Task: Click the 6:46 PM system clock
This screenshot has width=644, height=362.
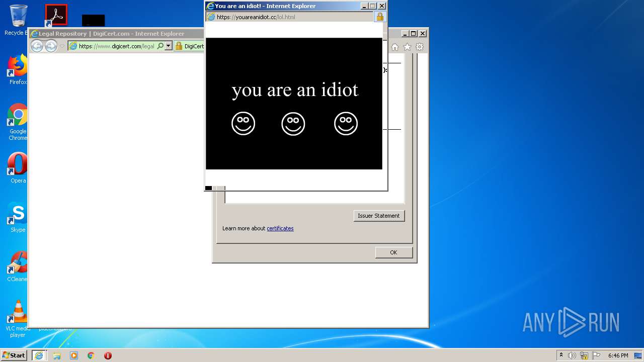Action: (x=618, y=355)
